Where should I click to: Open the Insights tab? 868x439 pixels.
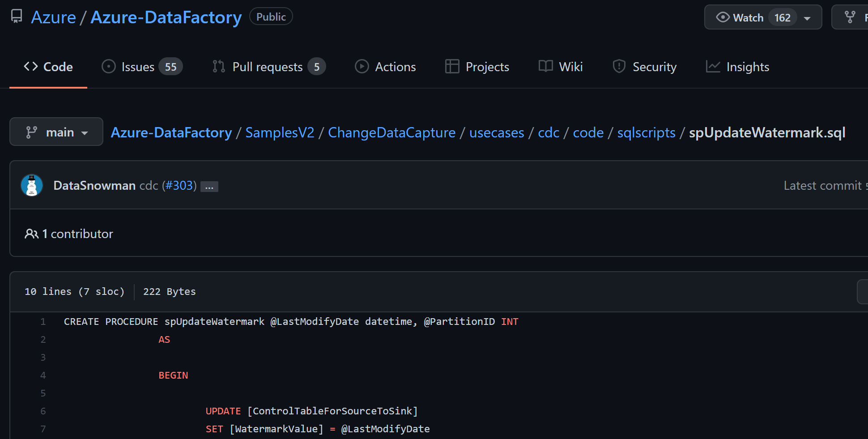pos(737,67)
